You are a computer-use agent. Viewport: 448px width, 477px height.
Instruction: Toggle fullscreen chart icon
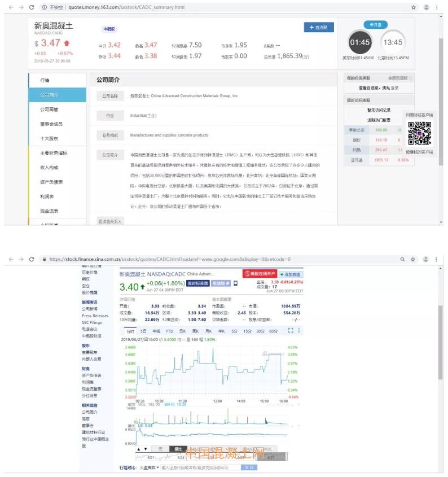click(291, 330)
